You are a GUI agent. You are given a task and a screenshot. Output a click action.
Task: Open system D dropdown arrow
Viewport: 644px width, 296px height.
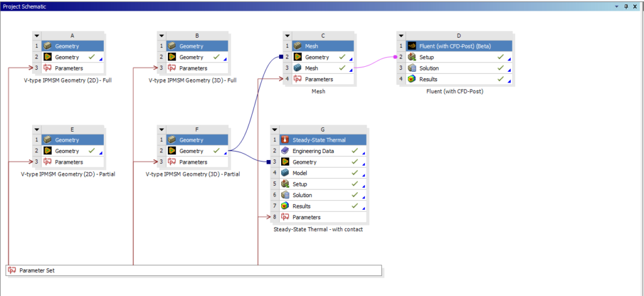pyautogui.click(x=401, y=36)
